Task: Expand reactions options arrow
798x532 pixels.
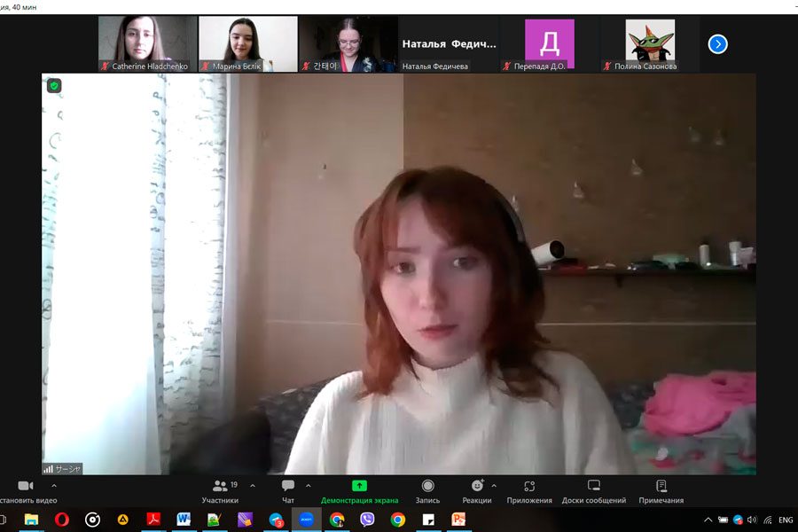Action: (494, 486)
